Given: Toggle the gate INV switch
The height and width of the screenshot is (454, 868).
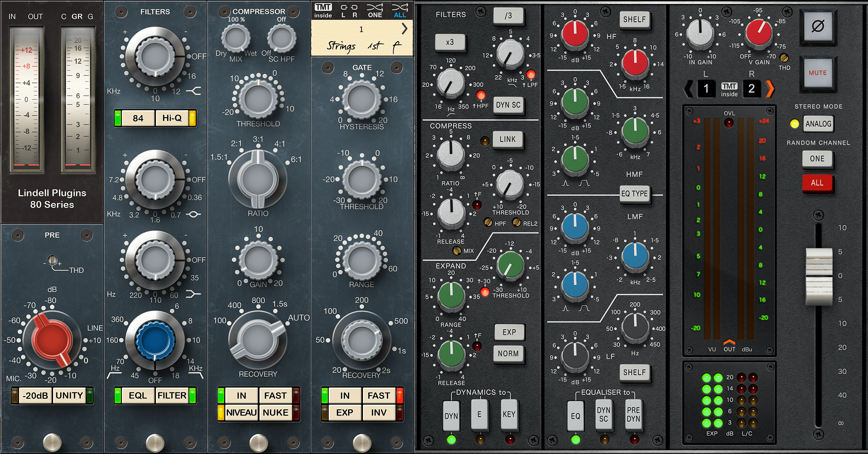Looking at the screenshot, I should click(x=378, y=412).
